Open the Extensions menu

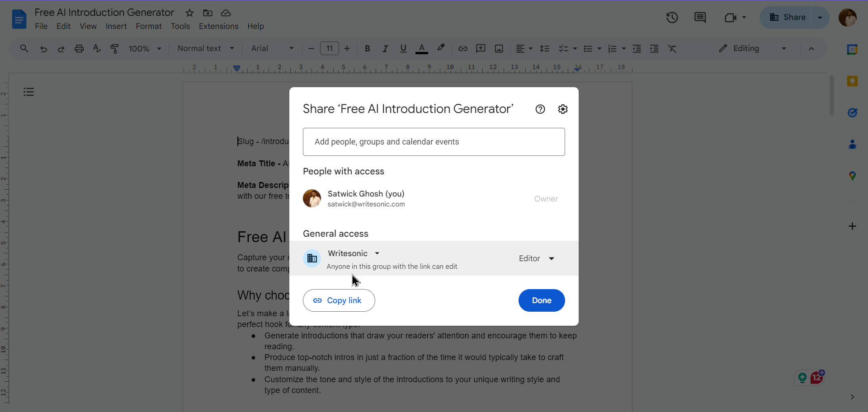(x=218, y=26)
